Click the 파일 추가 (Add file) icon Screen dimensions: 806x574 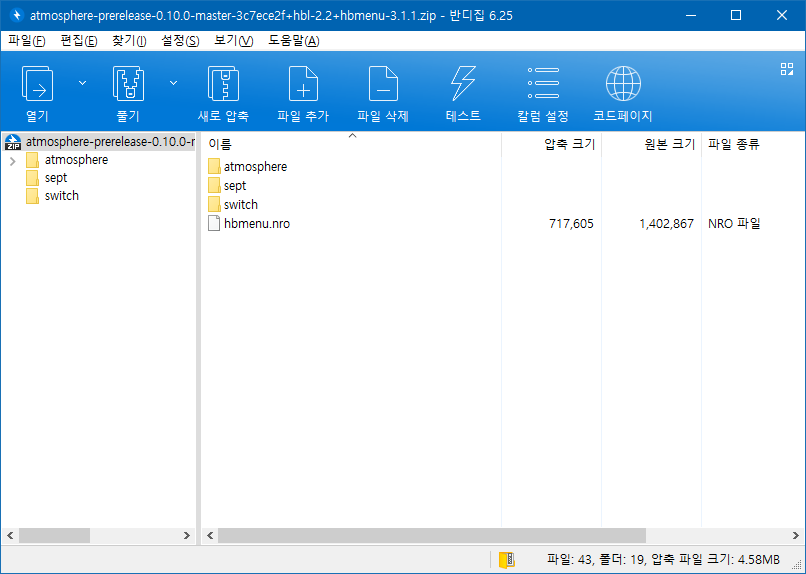(x=303, y=83)
